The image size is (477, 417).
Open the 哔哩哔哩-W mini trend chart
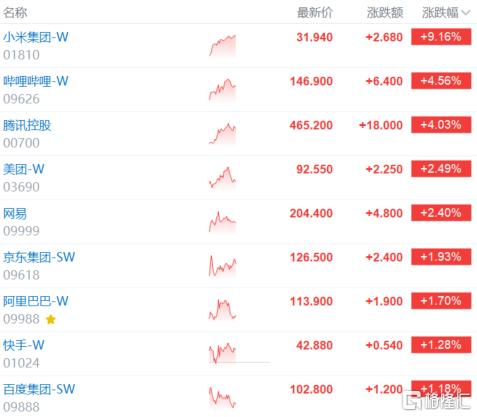point(222,89)
